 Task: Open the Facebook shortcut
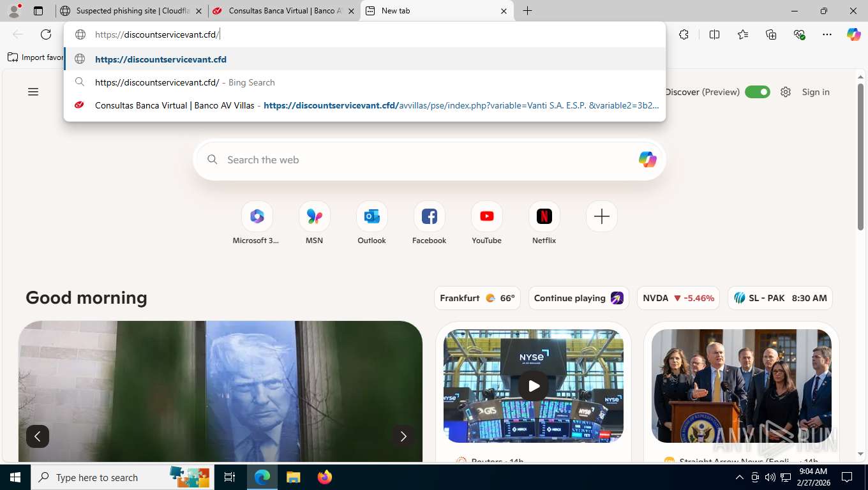(x=429, y=223)
